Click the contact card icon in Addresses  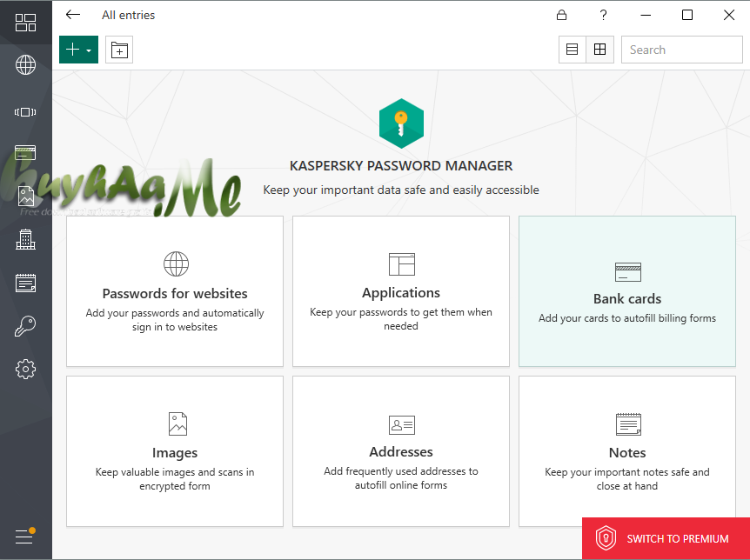[x=402, y=424]
